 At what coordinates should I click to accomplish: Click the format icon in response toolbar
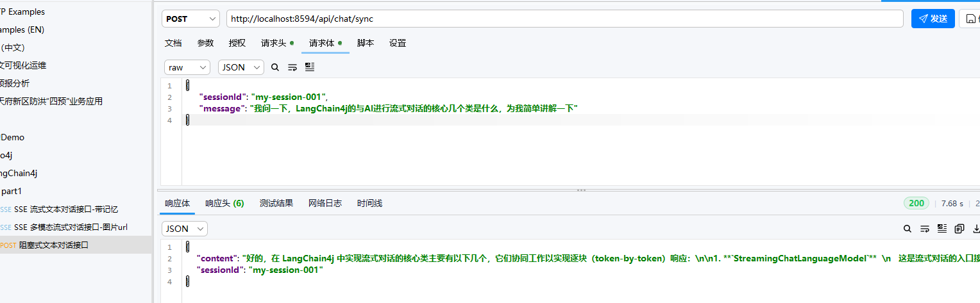pyautogui.click(x=942, y=229)
